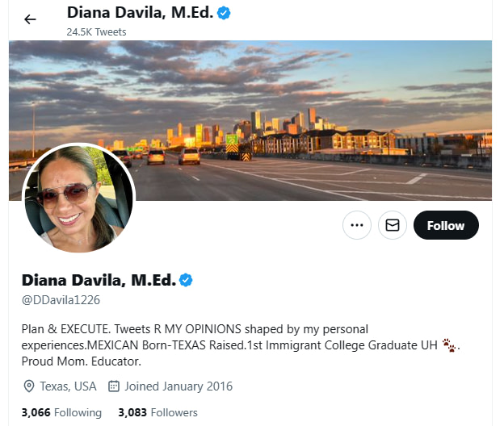Screen dimensions: 504x426
Task: Open the circular profile photo
Action: [79, 198]
